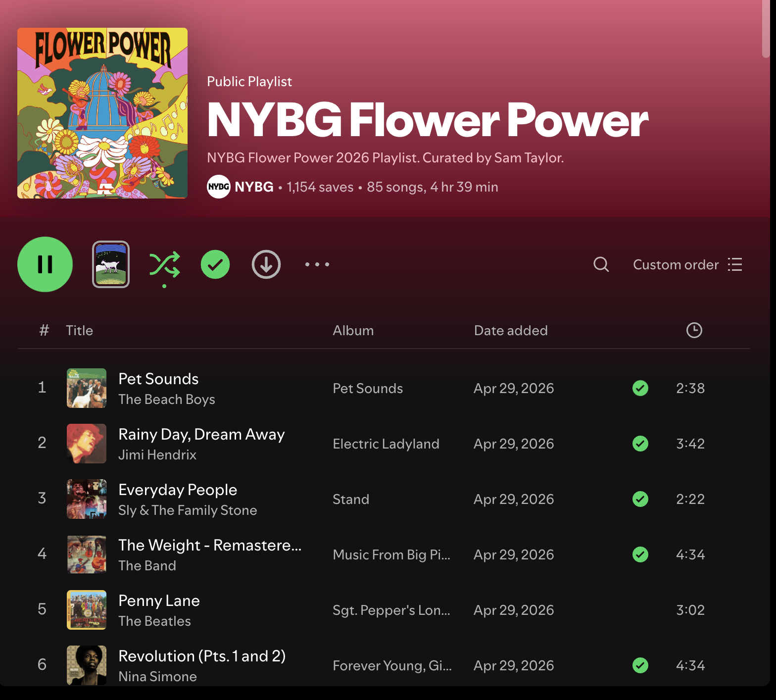Viewport: 776px width, 700px height.
Task: Open Revolution (Pts. 1 and 2) track
Action: pos(202,656)
